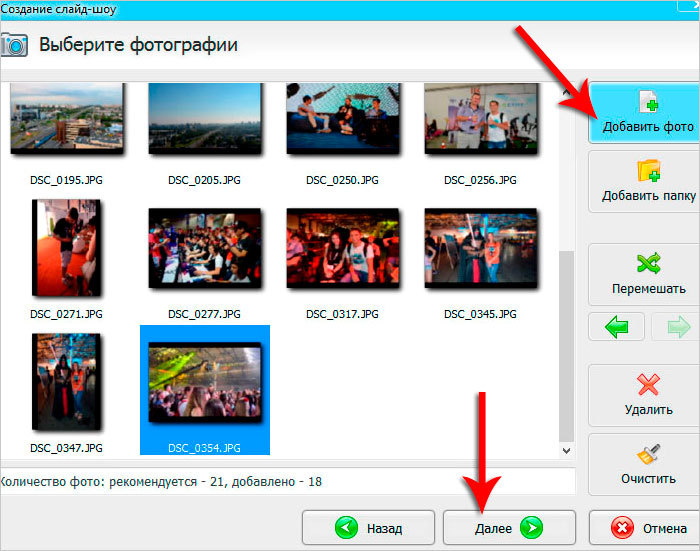700x551 pixels.
Task: Clear all photos with Очистить
Action: click(x=644, y=464)
